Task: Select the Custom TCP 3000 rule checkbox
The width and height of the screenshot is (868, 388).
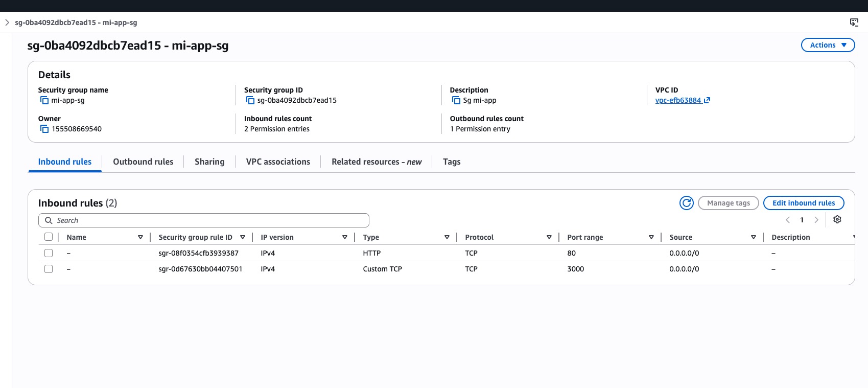Action: coord(49,269)
